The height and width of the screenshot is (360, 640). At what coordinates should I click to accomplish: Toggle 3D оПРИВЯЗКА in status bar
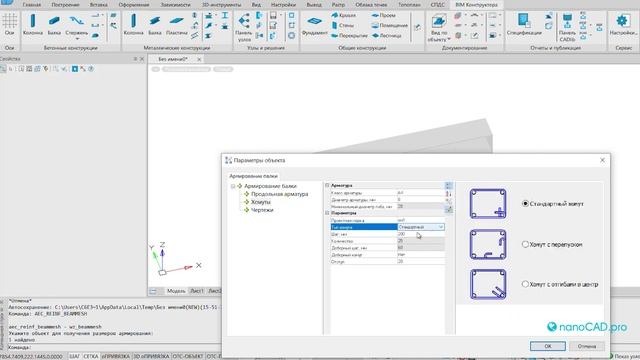point(151,356)
